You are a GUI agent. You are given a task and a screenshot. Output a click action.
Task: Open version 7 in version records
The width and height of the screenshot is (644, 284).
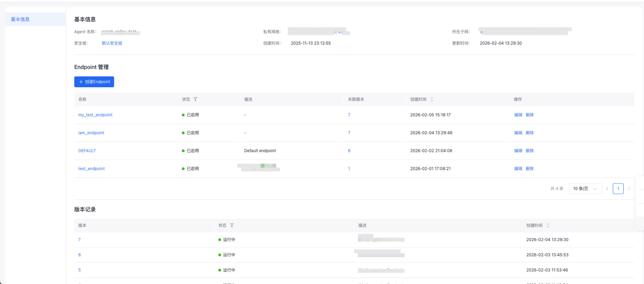[79, 240]
